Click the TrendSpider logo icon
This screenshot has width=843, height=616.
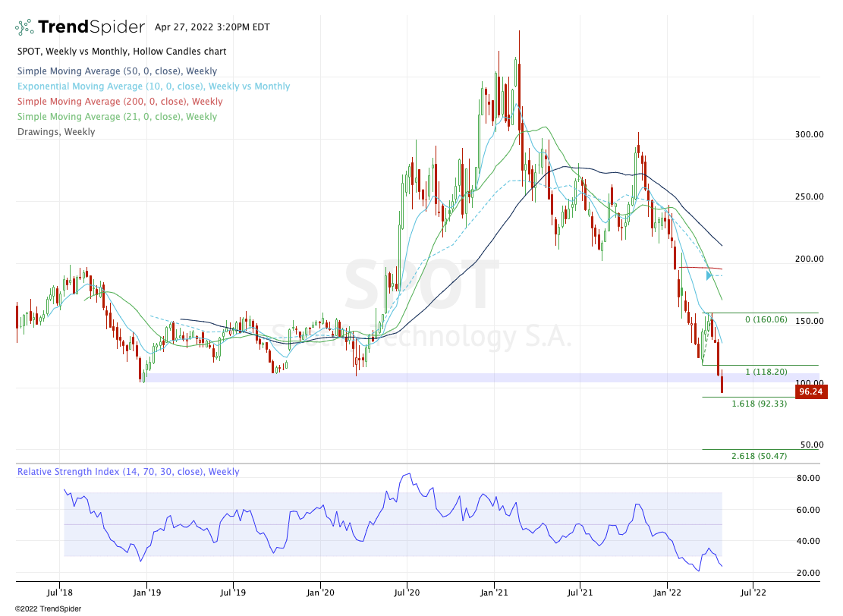tap(24, 27)
